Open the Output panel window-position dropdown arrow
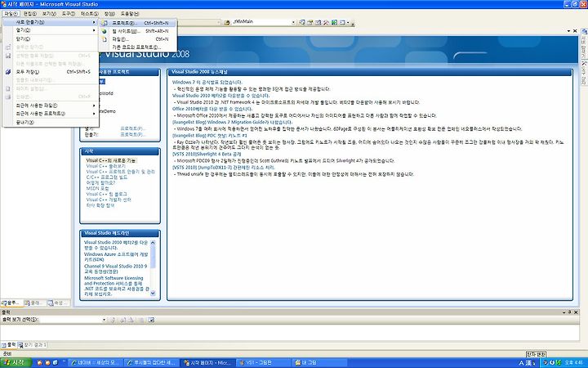588x368 pixels. pyautogui.click(x=563, y=312)
